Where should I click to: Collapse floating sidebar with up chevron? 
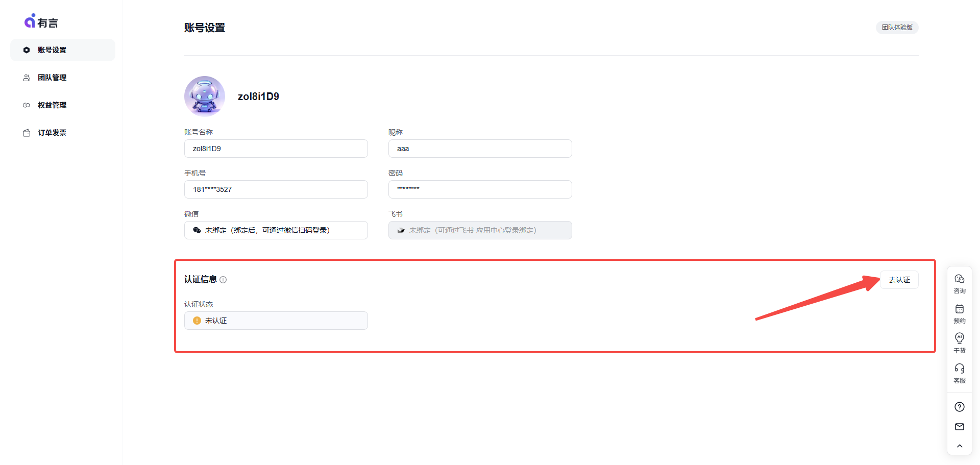[x=959, y=446]
